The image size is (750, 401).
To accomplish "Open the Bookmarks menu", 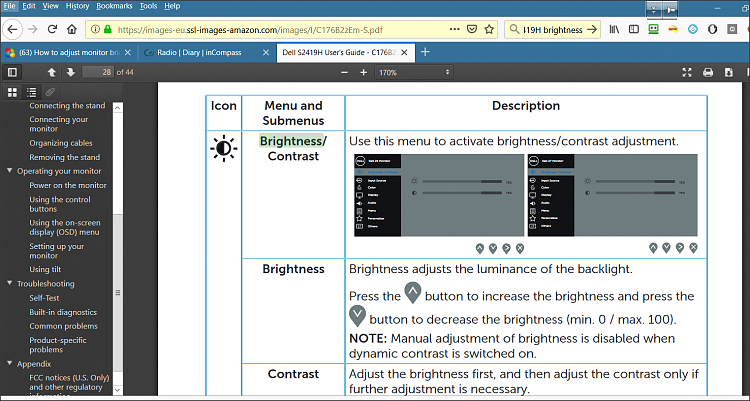I will coord(114,6).
